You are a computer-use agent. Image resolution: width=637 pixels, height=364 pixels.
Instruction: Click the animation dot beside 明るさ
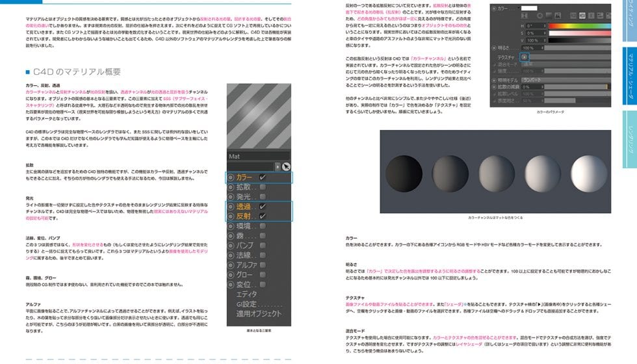494,48
